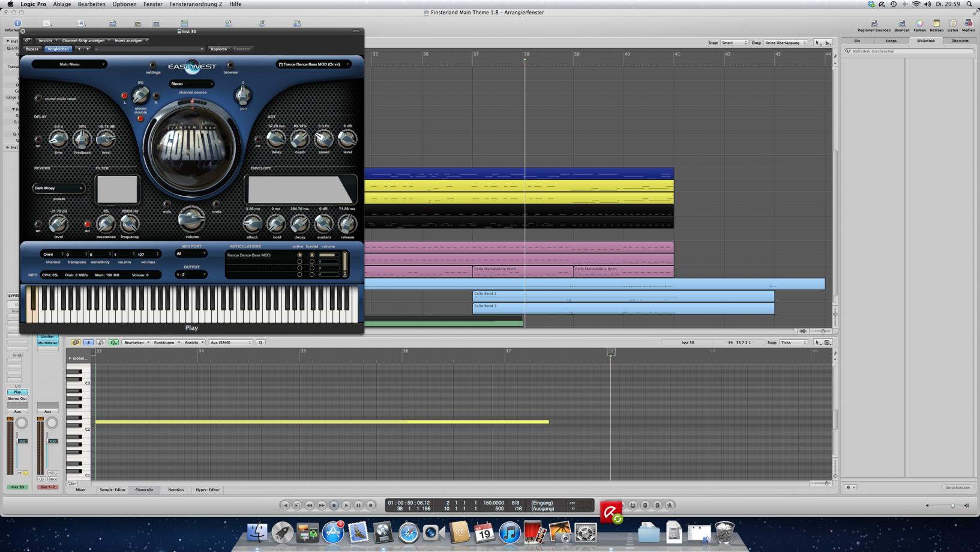Open the Notizen toolbar icon

pos(936,23)
